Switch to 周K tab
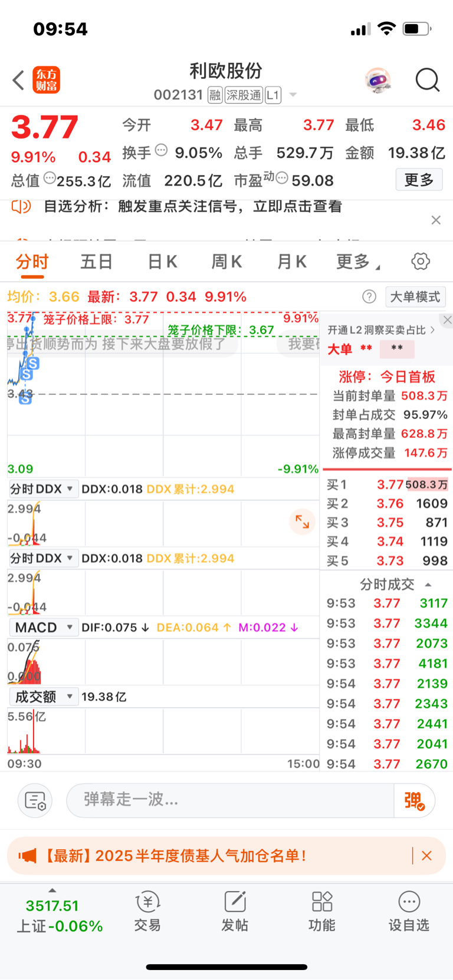This screenshot has width=453, height=980. pyautogui.click(x=226, y=262)
